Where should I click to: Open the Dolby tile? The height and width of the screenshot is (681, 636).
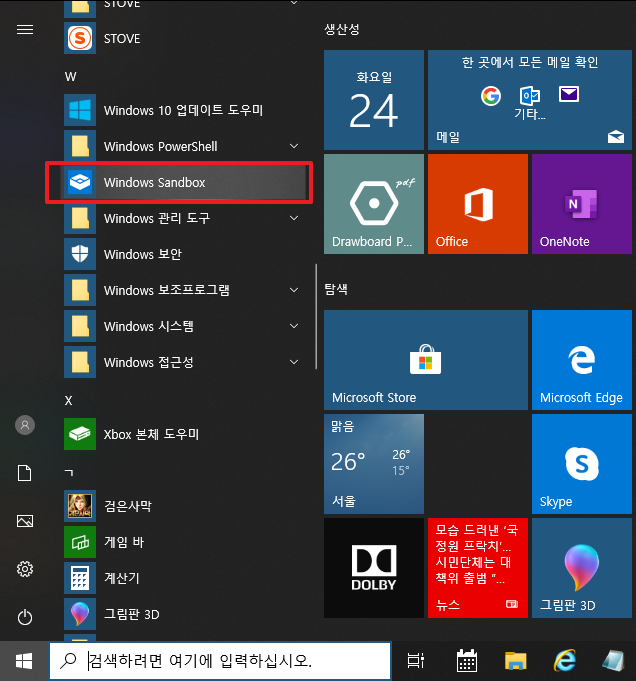pyautogui.click(x=374, y=568)
